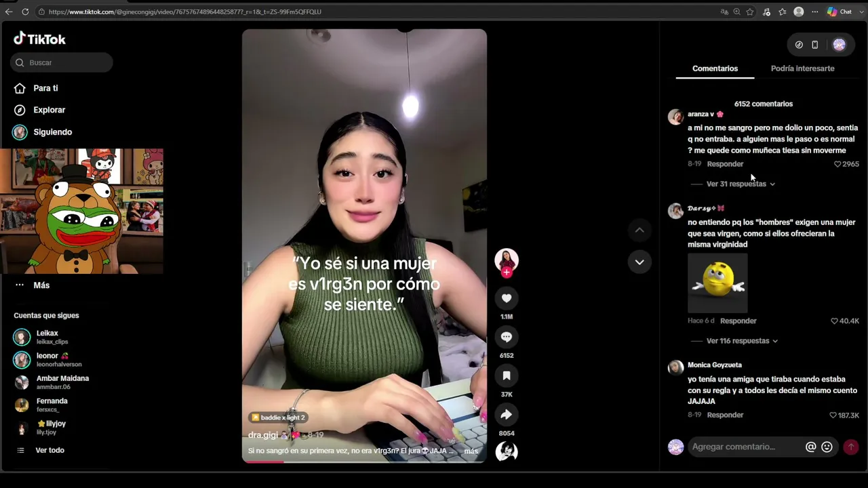
Task: Go to previous video with up chevron
Action: click(x=639, y=230)
